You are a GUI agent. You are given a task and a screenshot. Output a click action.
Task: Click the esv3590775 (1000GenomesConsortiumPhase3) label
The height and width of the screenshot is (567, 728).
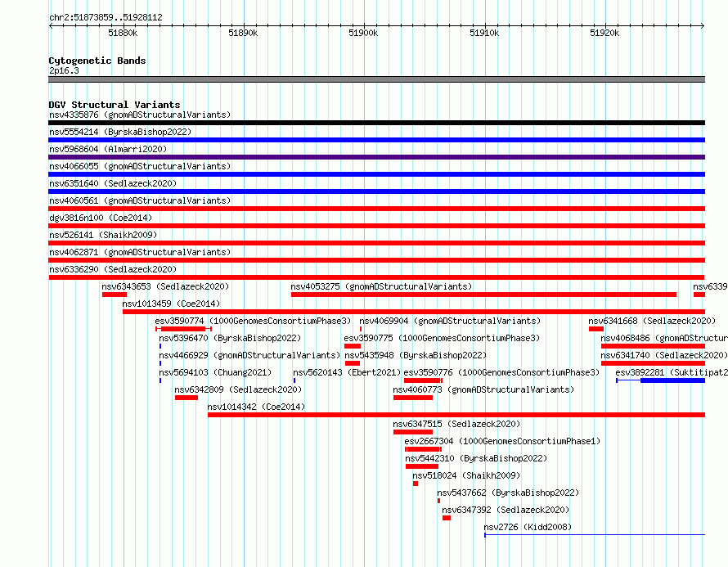pos(442,338)
